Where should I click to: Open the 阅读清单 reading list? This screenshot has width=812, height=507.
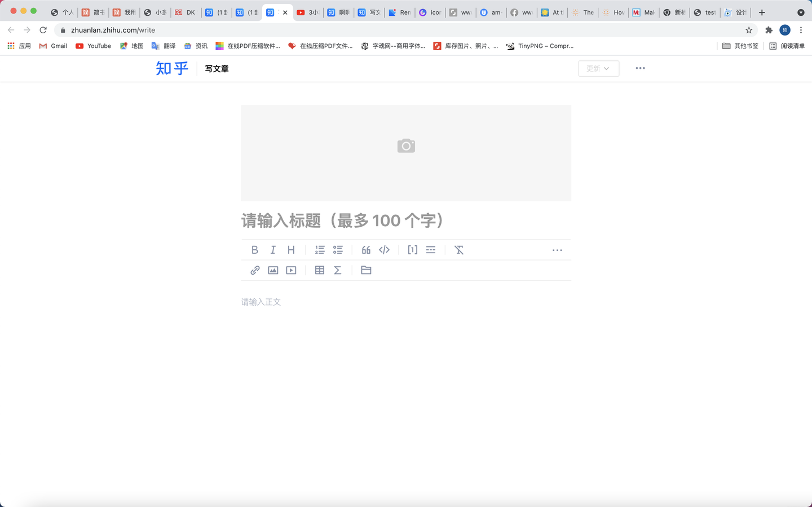(x=787, y=46)
